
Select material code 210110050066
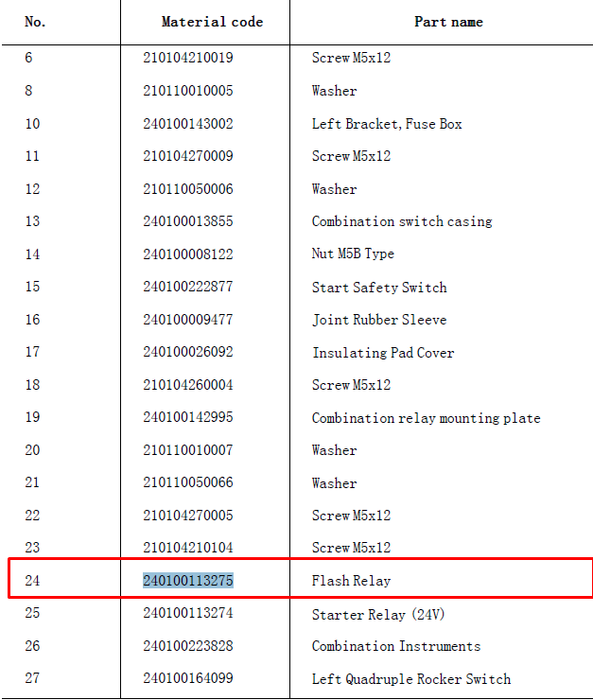(188, 482)
